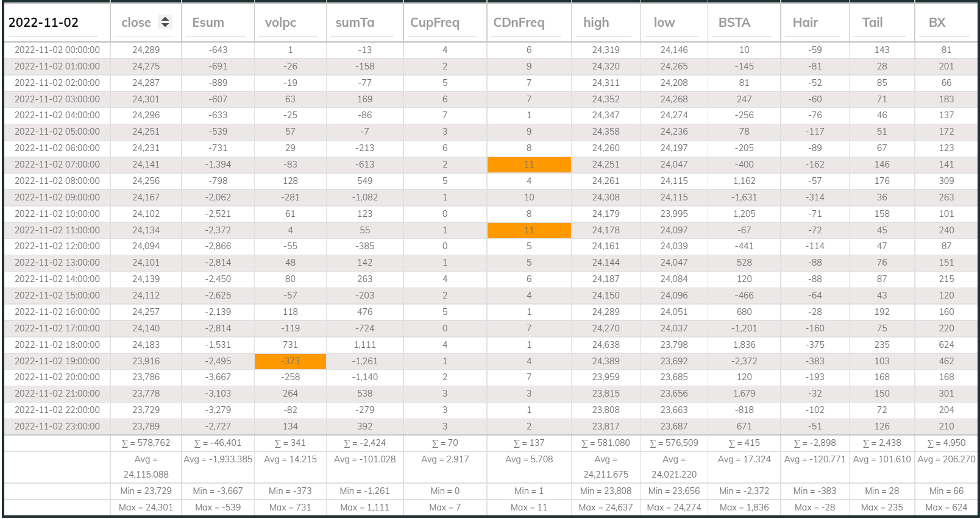Click Tail value 235
The height and width of the screenshot is (519, 980).
[x=882, y=345]
